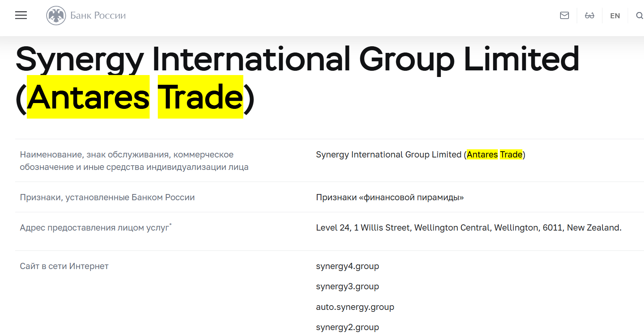Screen dimensions: 644x334
Task: Click value Признаки «финансовой пирамиды»
Action: point(390,198)
